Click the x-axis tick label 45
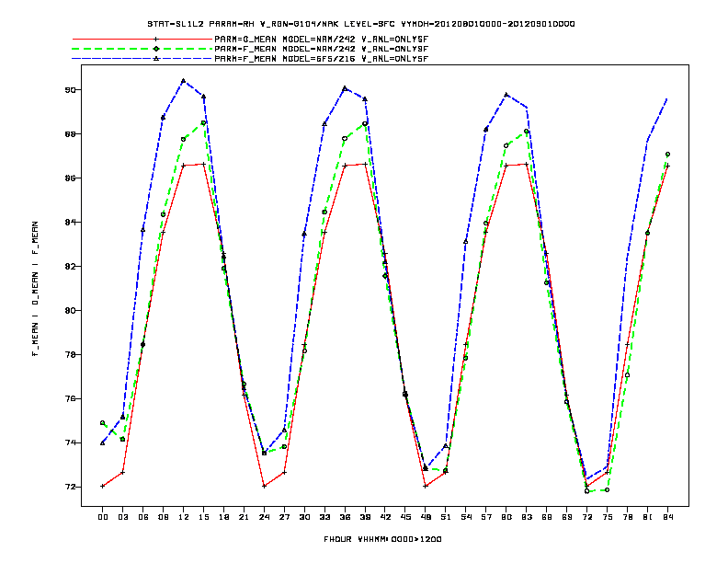 click(x=405, y=517)
